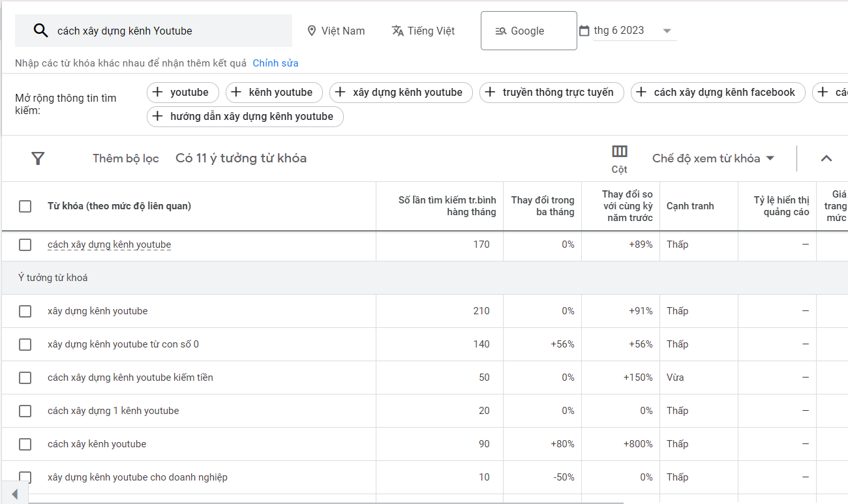Click the Việt Nam location pin icon

(x=312, y=31)
